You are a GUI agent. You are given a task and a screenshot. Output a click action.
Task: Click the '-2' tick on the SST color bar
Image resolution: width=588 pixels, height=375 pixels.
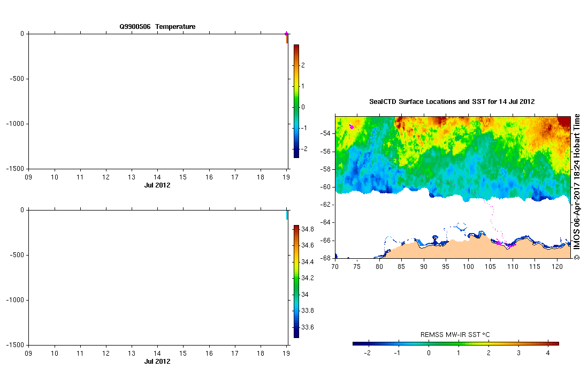[x=368, y=353]
